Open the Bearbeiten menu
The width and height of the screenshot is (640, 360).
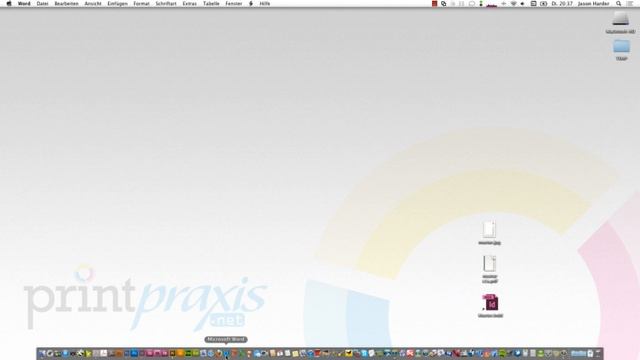pyautogui.click(x=67, y=4)
